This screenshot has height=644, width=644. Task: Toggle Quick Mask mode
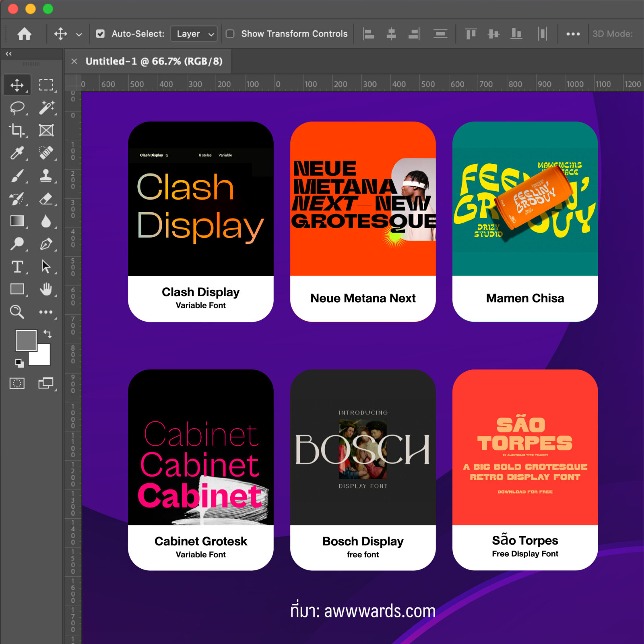[x=17, y=383]
